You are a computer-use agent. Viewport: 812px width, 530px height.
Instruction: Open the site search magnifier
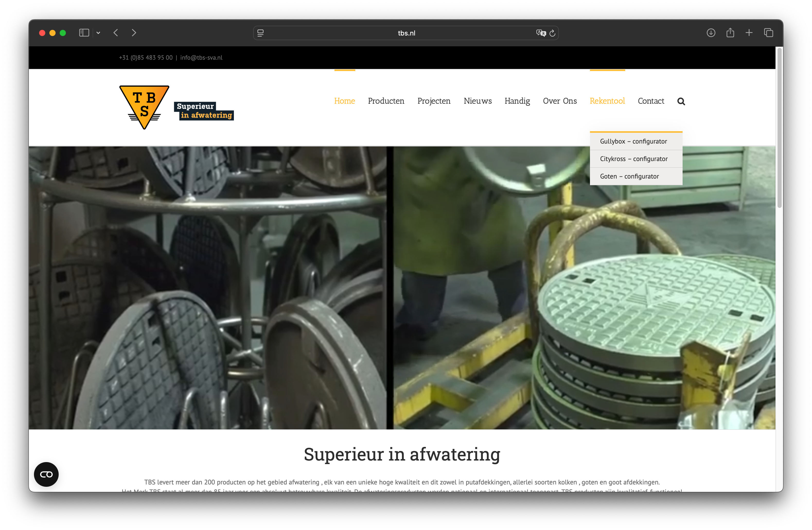click(681, 101)
